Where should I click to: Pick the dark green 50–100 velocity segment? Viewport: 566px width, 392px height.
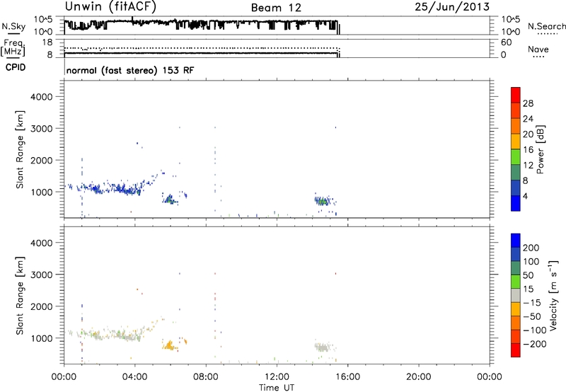click(x=516, y=268)
